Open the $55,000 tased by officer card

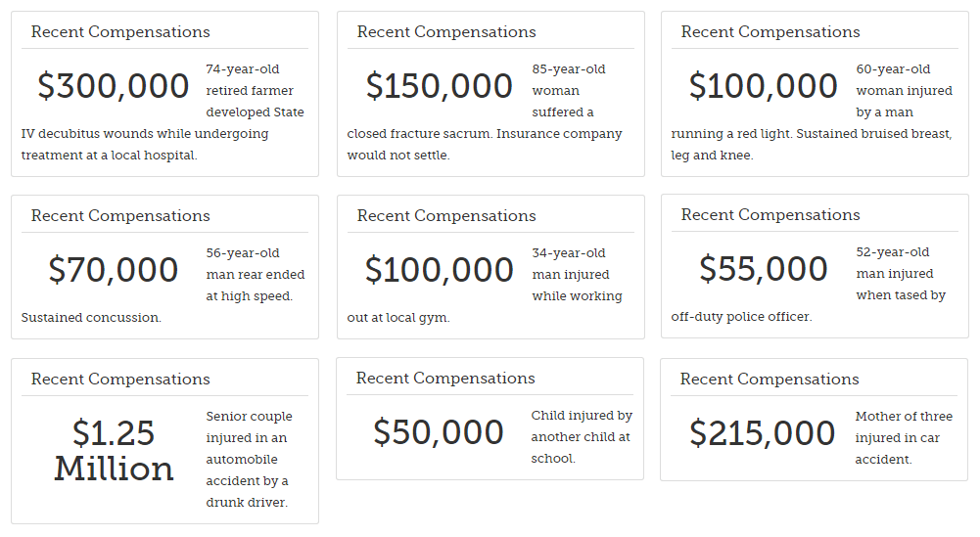(x=815, y=267)
